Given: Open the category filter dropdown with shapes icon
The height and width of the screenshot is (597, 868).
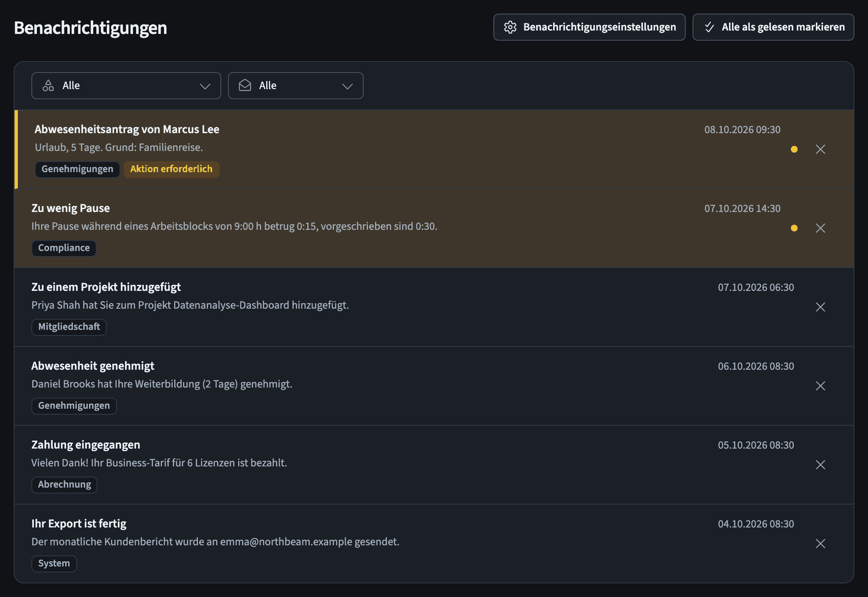Looking at the screenshot, I should [126, 86].
